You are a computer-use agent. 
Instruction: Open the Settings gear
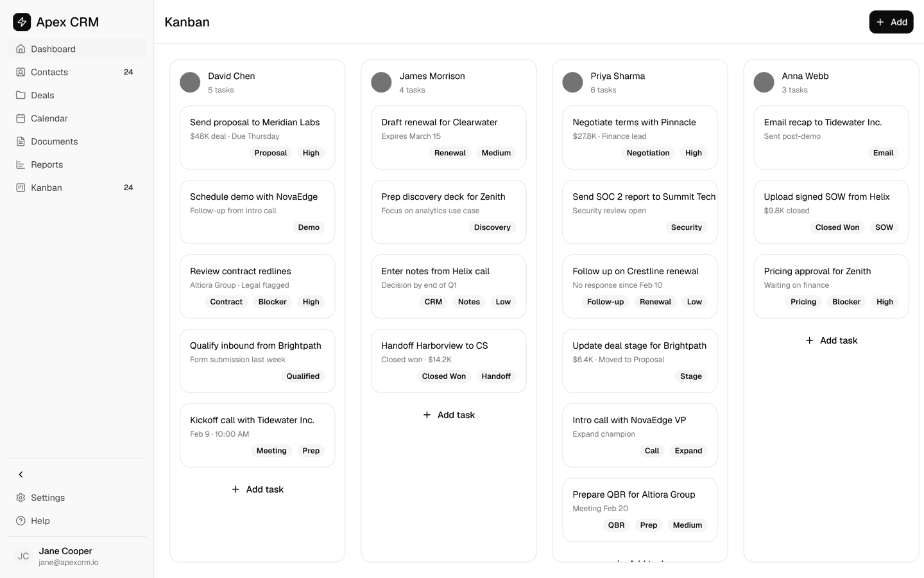[21, 498]
